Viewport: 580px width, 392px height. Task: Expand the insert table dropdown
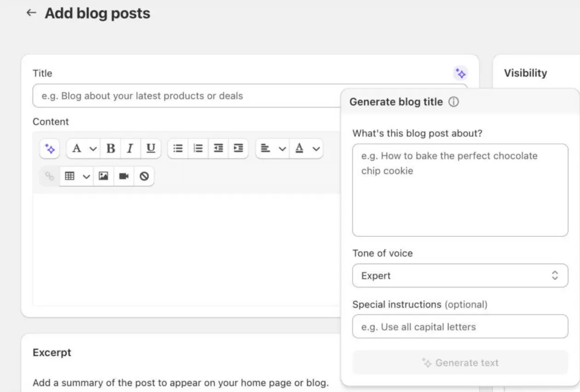coord(76,176)
